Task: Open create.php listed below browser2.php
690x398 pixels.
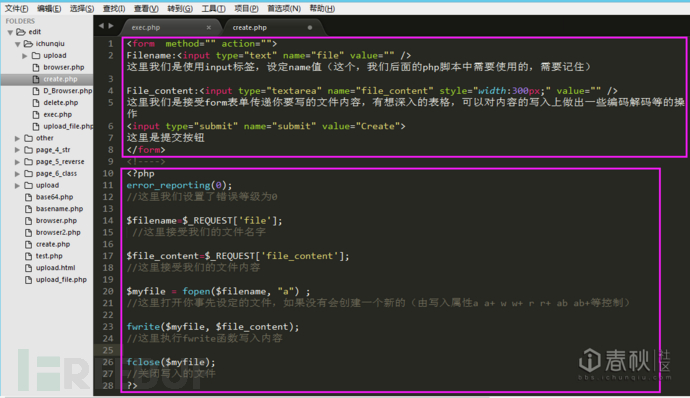Action: (x=53, y=244)
